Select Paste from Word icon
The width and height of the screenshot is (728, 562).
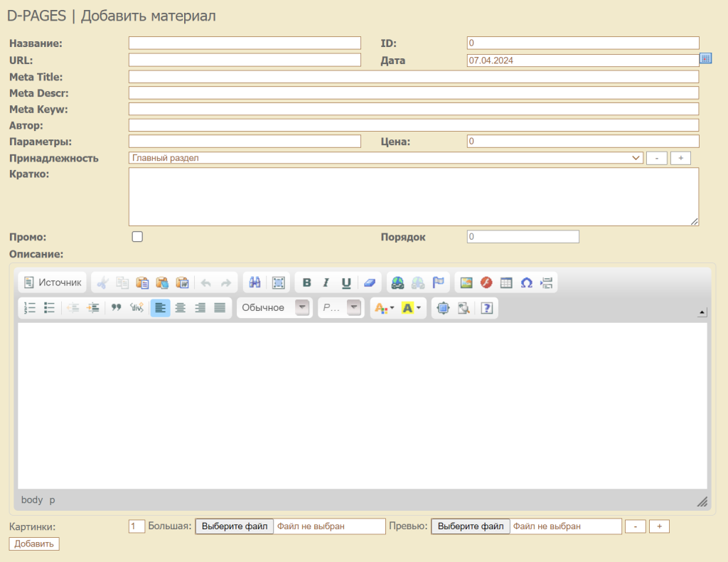tap(183, 282)
